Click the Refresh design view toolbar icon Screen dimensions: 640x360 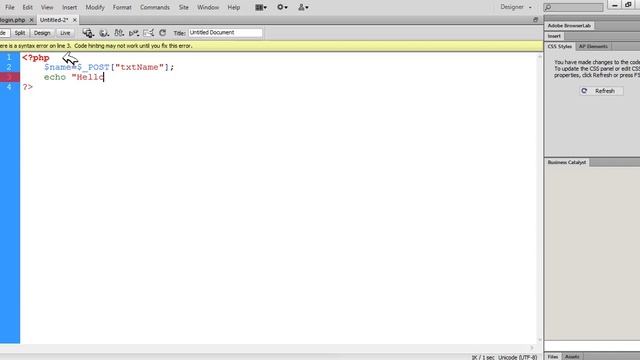tap(162, 33)
